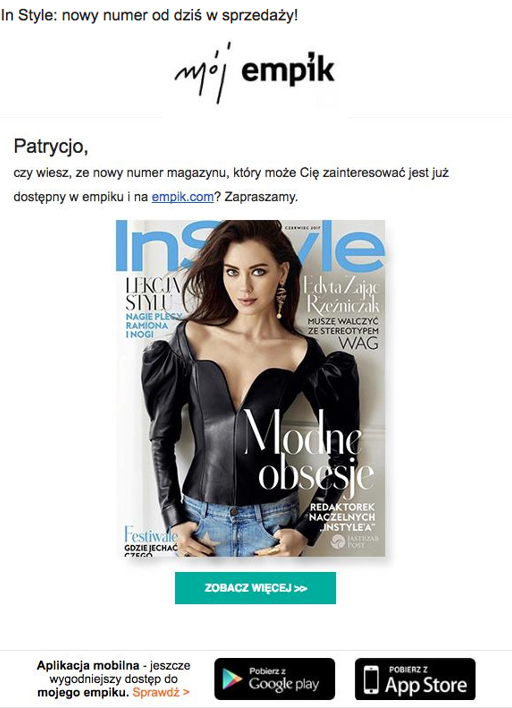Image resolution: width=512 pixels, height=708 pixels.
Task: Click the Google Play triangle icon
Action: (232, 679)
